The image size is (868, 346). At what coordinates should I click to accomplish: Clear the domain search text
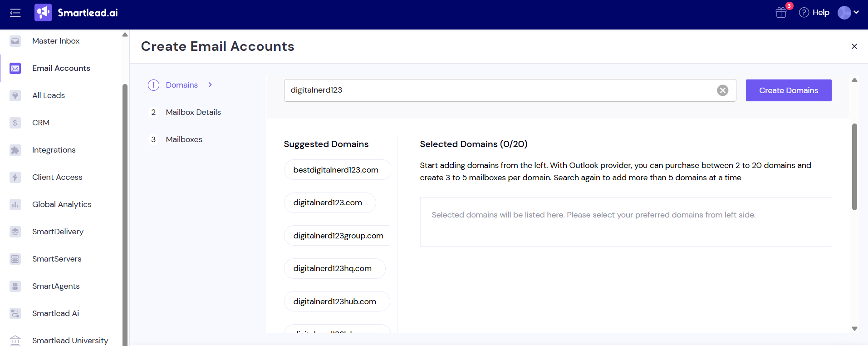pyautogui.click(x=723, y=90)
